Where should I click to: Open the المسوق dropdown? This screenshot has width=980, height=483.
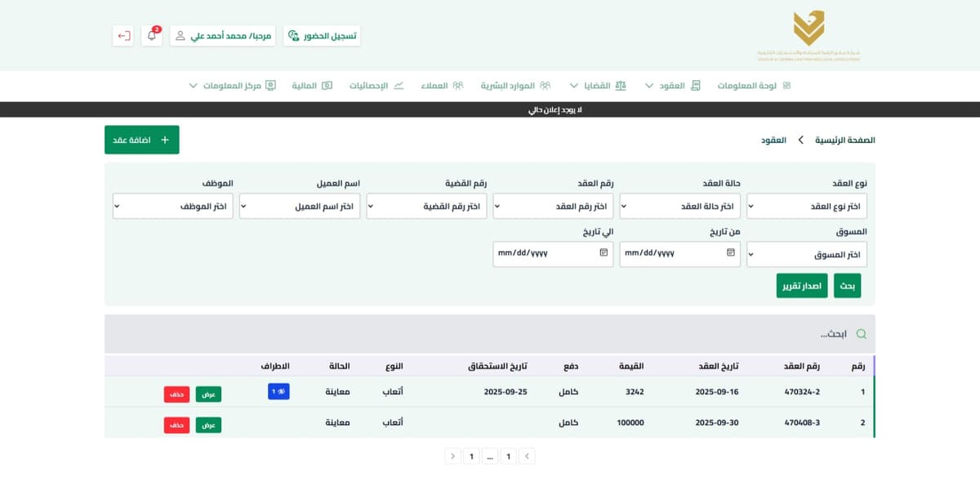(807, 254)
